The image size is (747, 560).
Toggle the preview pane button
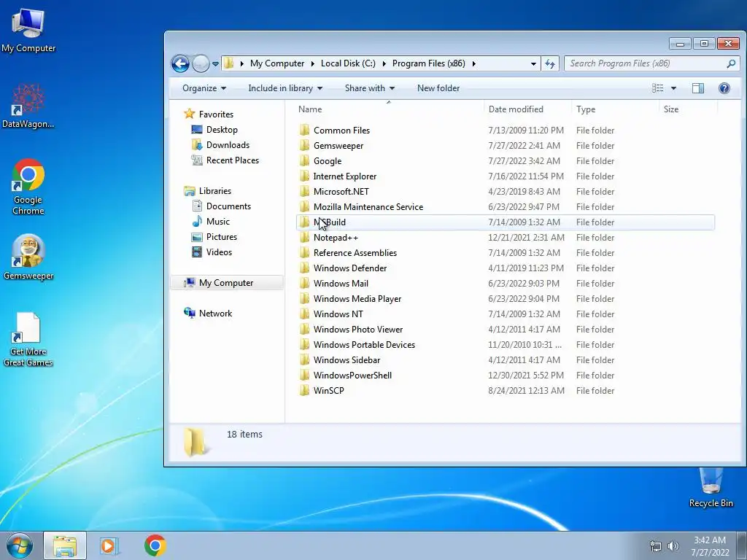(698, 88)
